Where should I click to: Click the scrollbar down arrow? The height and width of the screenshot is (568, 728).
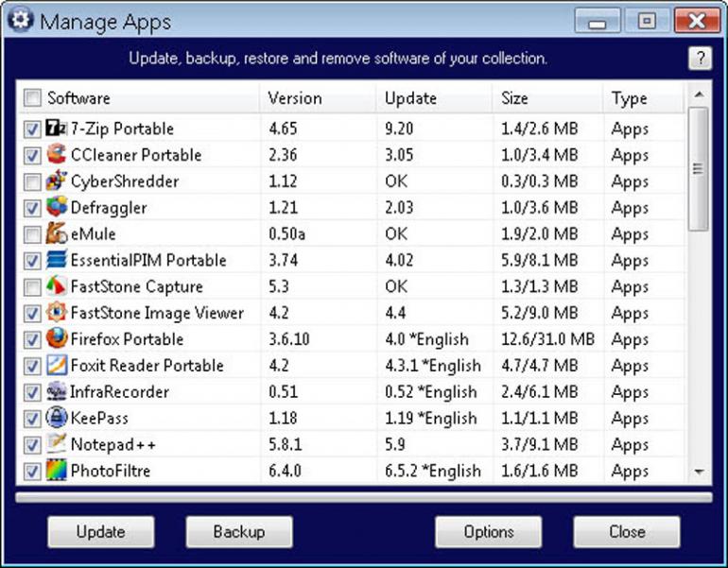699,472
